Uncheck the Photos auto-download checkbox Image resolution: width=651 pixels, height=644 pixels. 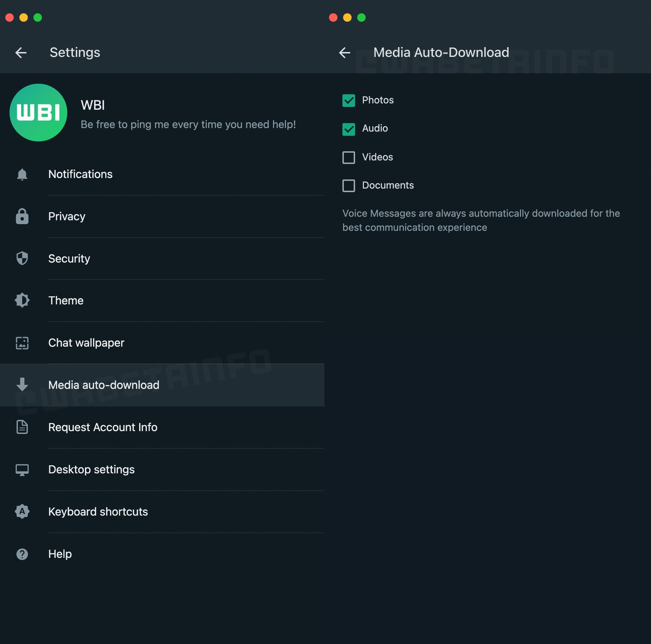coord(349,100)
